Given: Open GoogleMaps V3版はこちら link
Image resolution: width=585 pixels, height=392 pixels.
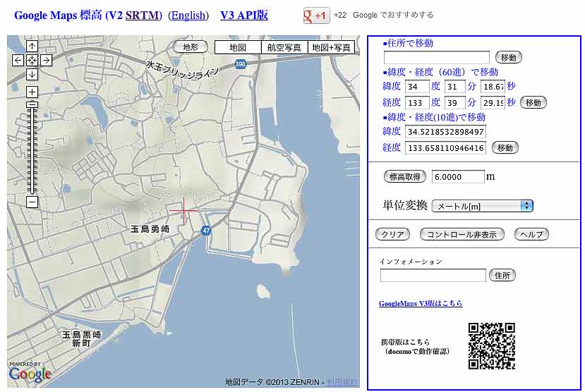Looking at the screenshot, I should click(x=421, y=303).
